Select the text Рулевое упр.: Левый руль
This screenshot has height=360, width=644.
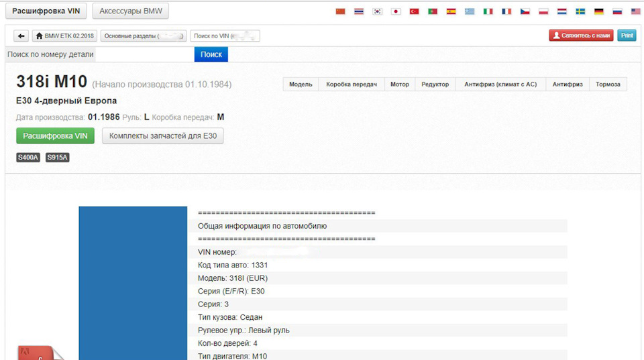(x=244, y=331)
